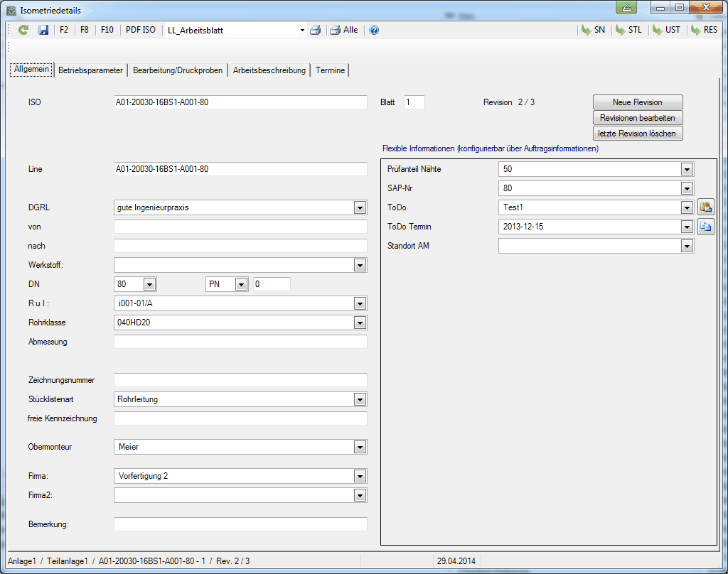Click the print Alle toolbar button
Screen dimensions: 728x574
(344, 31)
